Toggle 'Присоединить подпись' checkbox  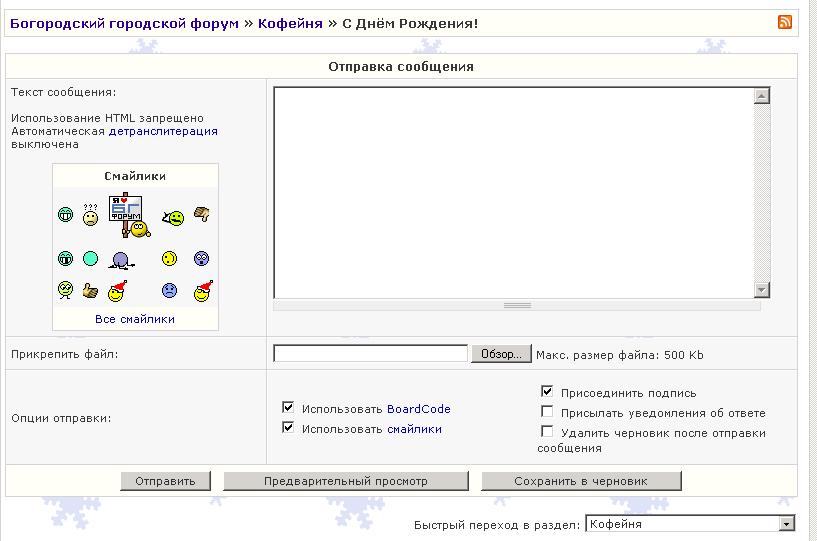547,392
